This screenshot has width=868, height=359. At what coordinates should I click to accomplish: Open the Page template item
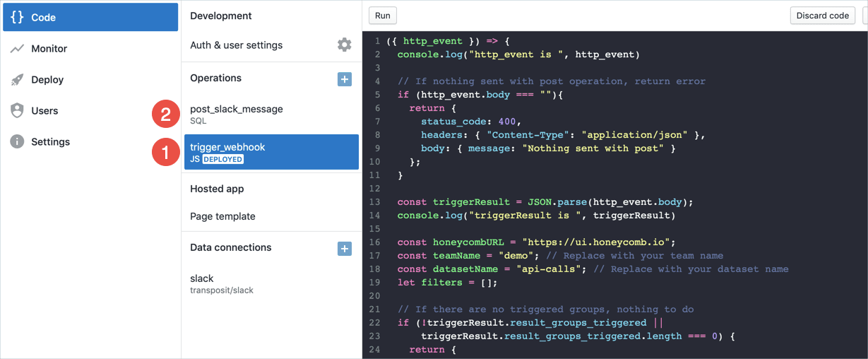point(222,216)
